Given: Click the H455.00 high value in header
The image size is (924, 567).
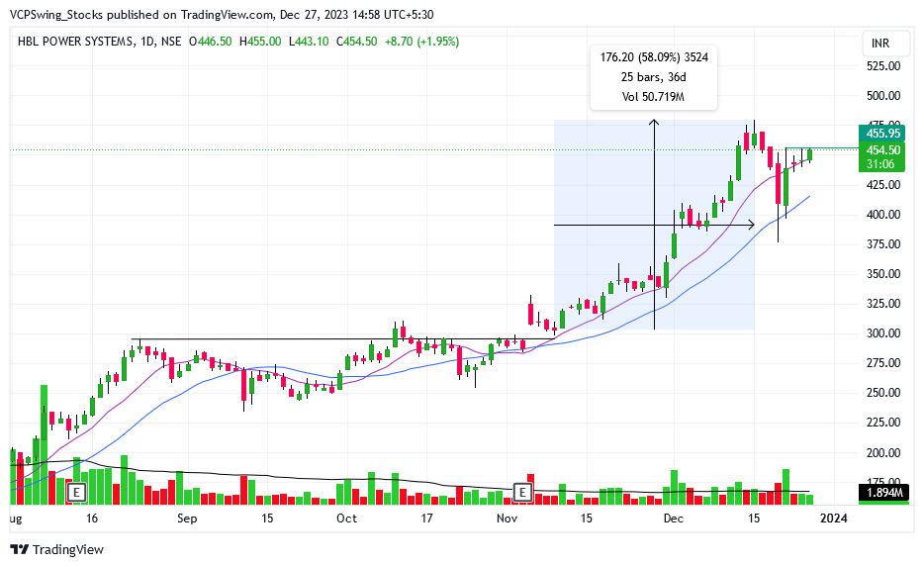Looking at the screenshot, I should coord(260,42).
